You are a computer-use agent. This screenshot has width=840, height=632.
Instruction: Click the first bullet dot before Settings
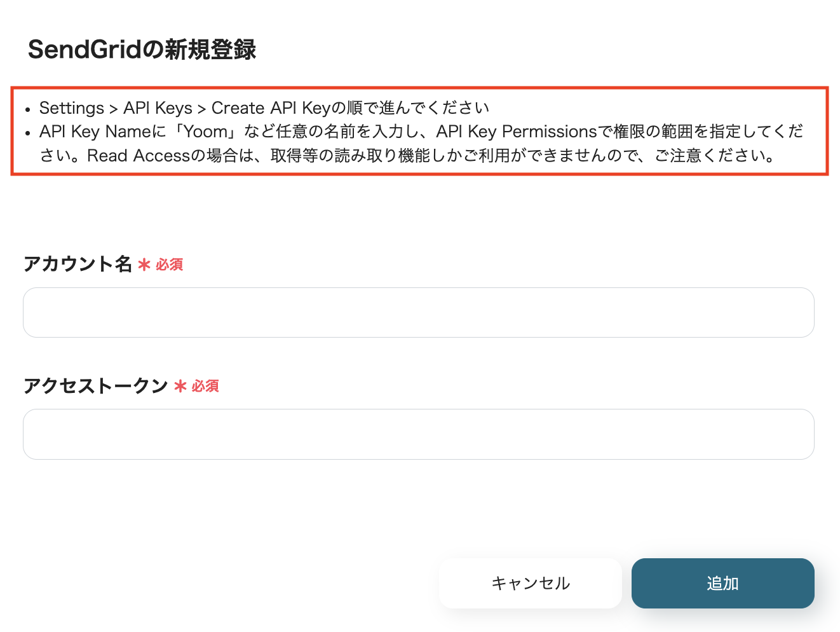click(x=28, y=110)
